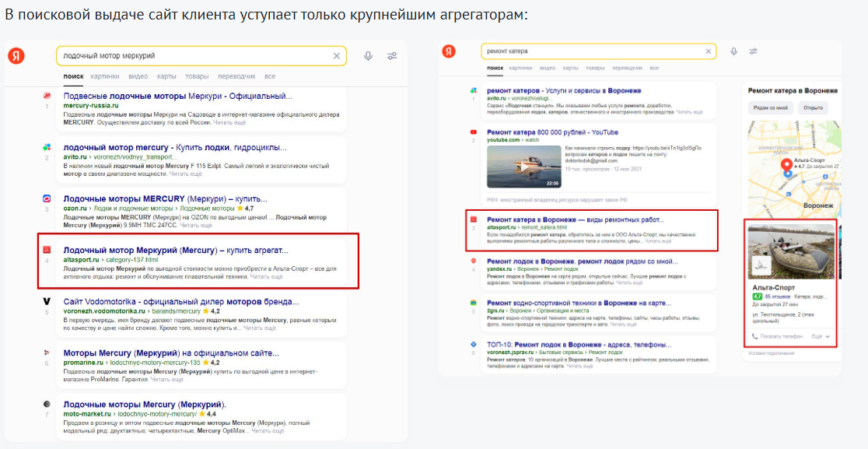Click avito favicon beside 'лодочный мотор mercury' result
This screenshot has width=868, height=449.
point(47,147)
